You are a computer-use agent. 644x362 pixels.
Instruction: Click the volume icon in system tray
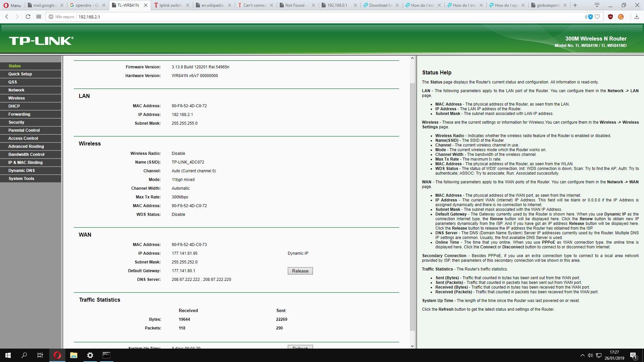click(x=590, y=355)
